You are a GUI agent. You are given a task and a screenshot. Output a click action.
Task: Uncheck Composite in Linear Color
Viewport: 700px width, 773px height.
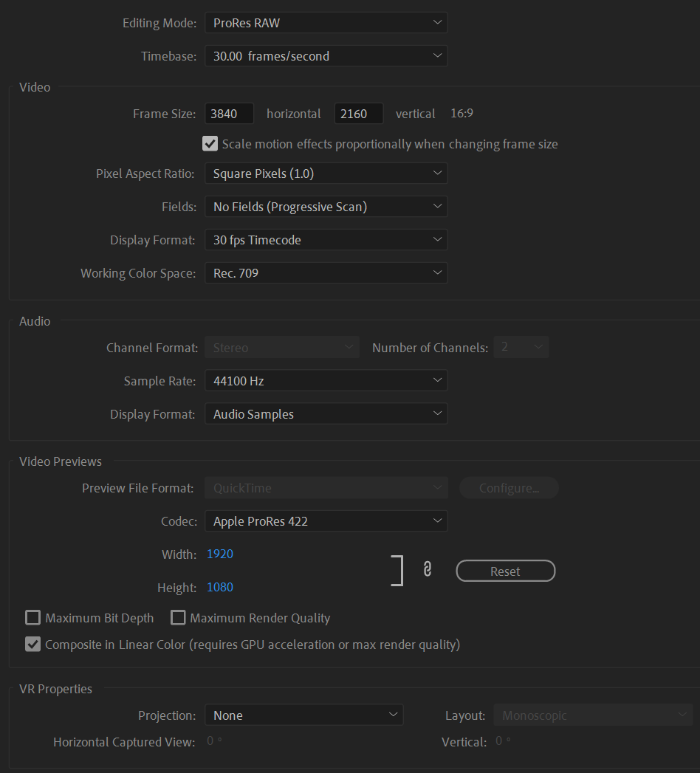click(x=32, y=644)
